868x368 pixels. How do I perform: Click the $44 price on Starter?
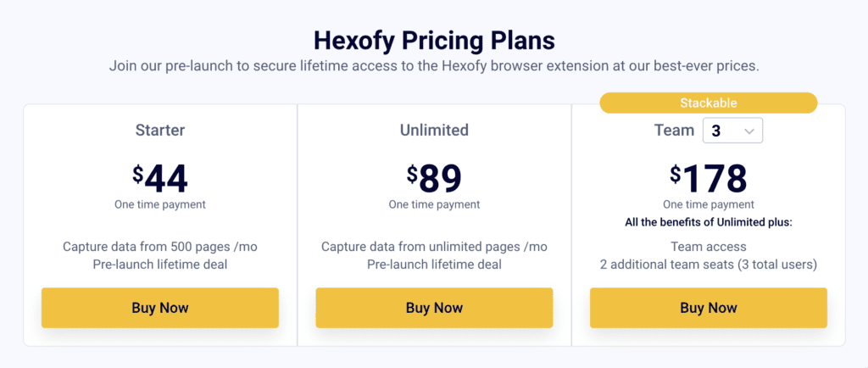[x=160, y=178]
